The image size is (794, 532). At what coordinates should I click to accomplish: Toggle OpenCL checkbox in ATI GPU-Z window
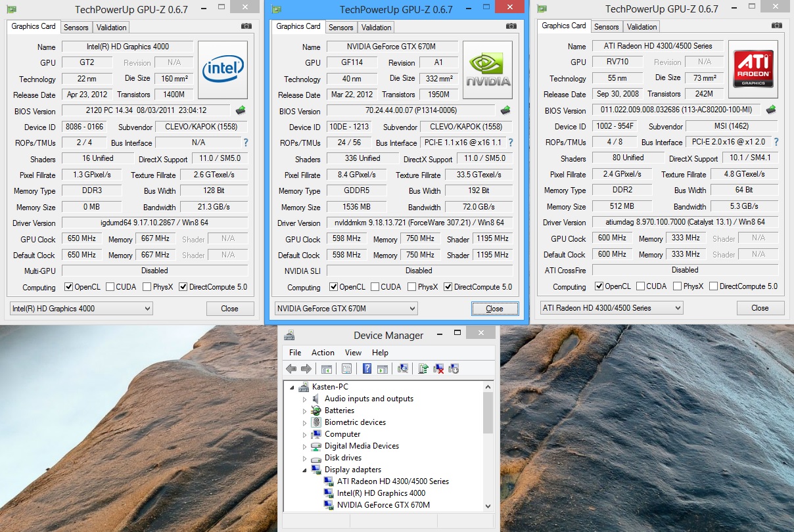[x=599, y=286]
